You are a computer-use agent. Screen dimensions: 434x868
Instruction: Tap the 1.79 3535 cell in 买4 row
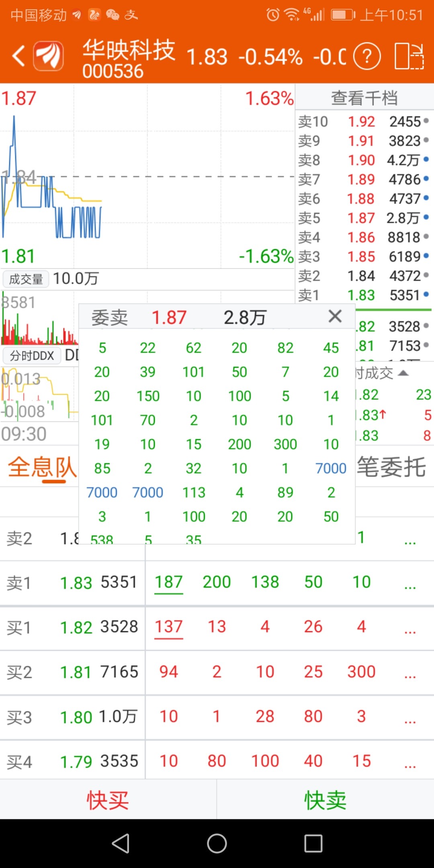point(98,761)
